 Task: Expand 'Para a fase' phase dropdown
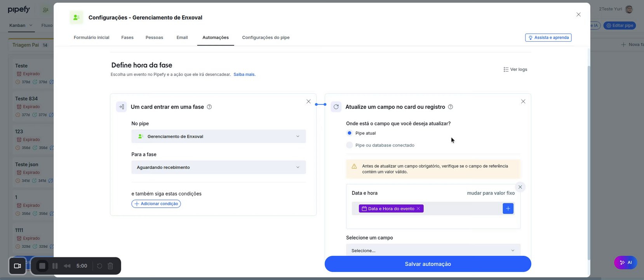click(218, 167)
